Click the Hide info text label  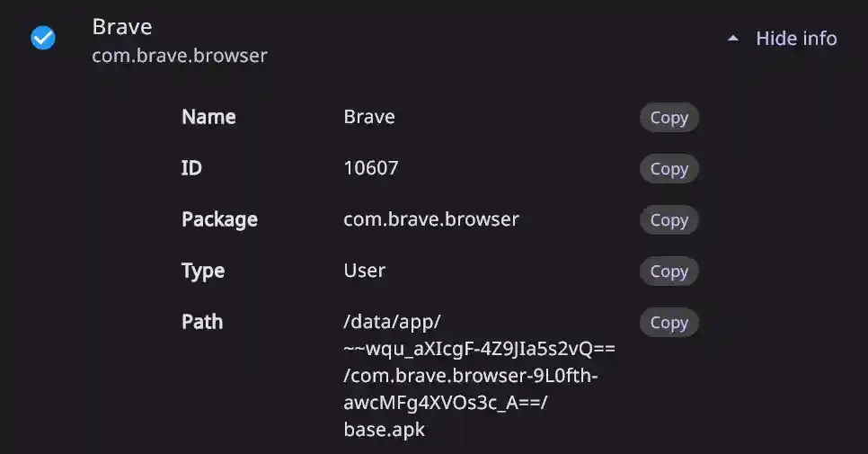[x=796, y=39]
